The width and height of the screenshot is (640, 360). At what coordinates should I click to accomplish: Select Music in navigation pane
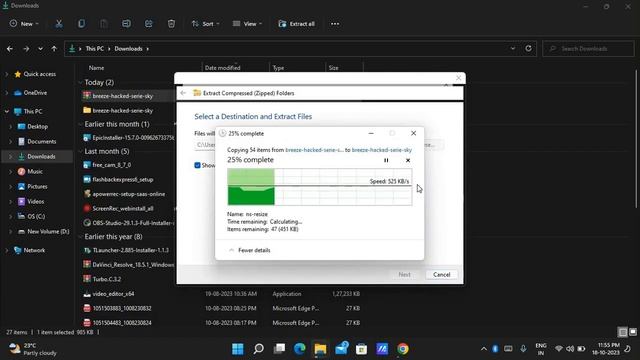pyautogui.click(x=35, y=171)
